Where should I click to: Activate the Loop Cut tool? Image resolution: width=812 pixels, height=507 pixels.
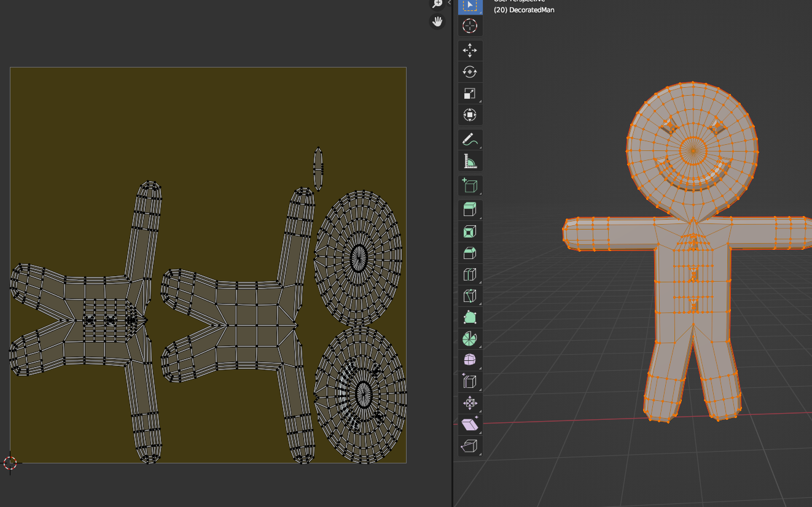pyautogui.click(x=470, y=274)
